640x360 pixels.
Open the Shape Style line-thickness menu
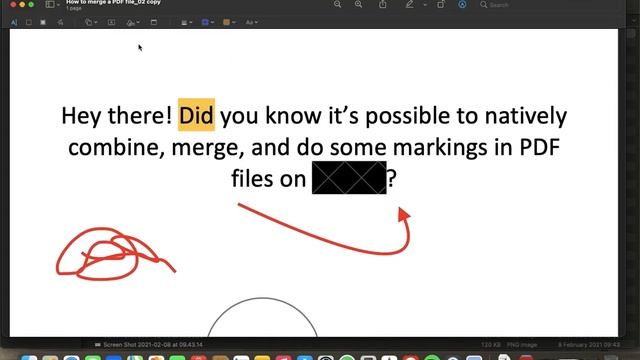click(187, 22)
